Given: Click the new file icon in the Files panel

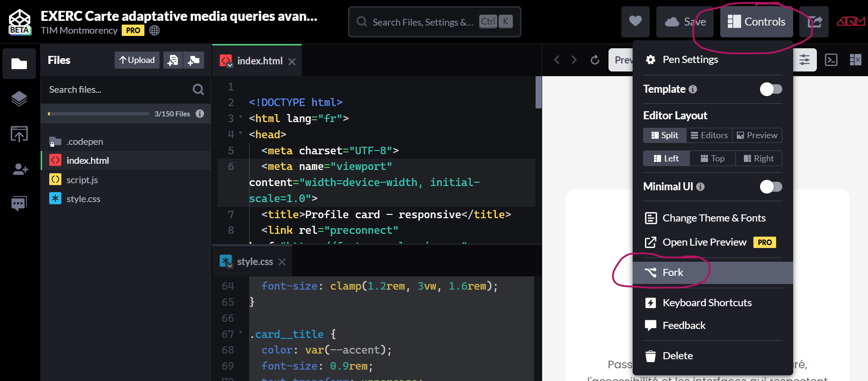Looking at the screenshot, I should tap(173, 60).
